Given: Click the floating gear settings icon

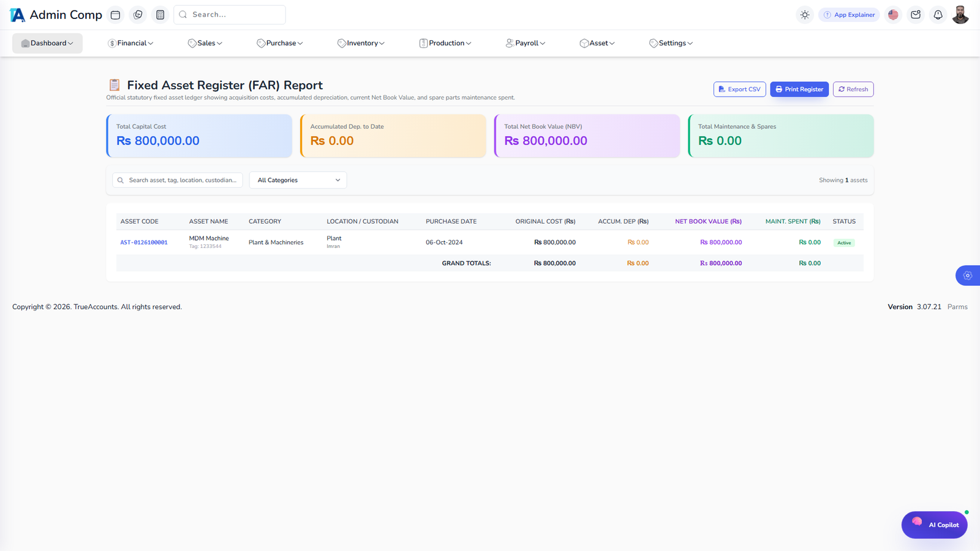Looking at the screenshot, I should point(968,275).
